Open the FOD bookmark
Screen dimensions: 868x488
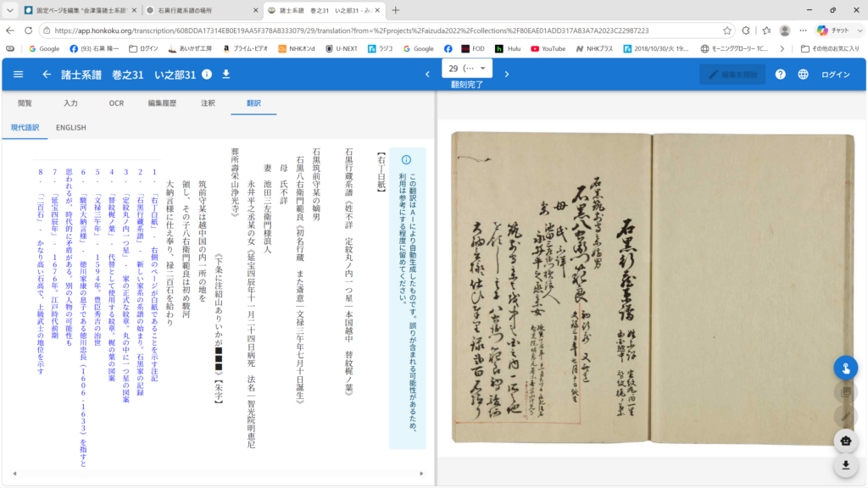[x=473, y=48]
